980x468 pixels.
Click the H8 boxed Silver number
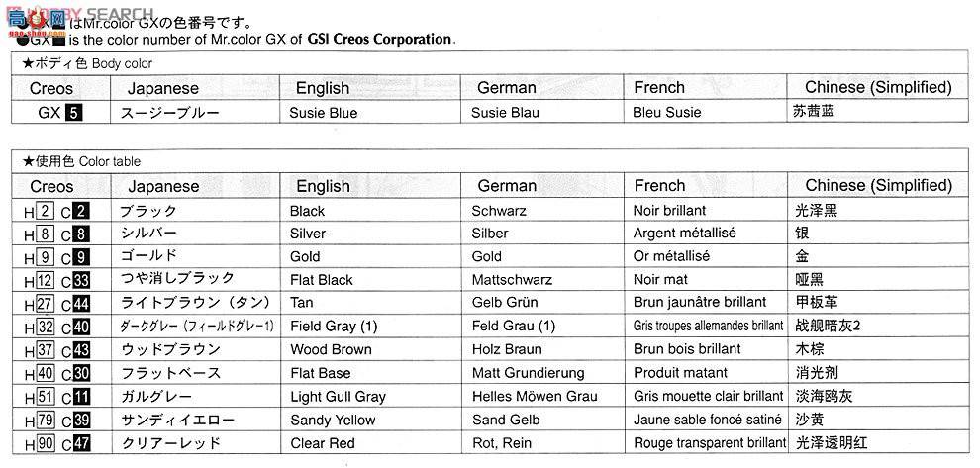[x=45, y=234]
